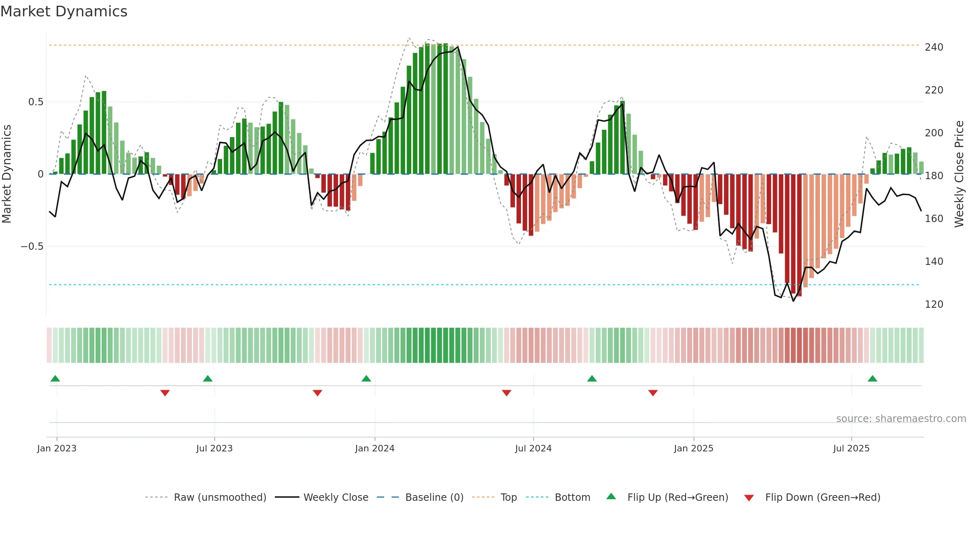
Task: Click the green flip-up marker between Jul 2024 and Jan 2025
Action: coord(592,378)
